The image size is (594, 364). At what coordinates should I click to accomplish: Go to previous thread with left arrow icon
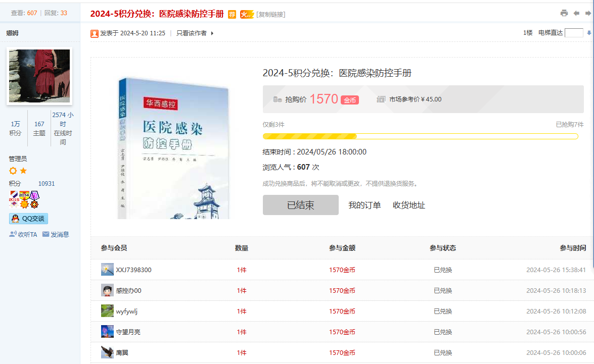point(576,14)
